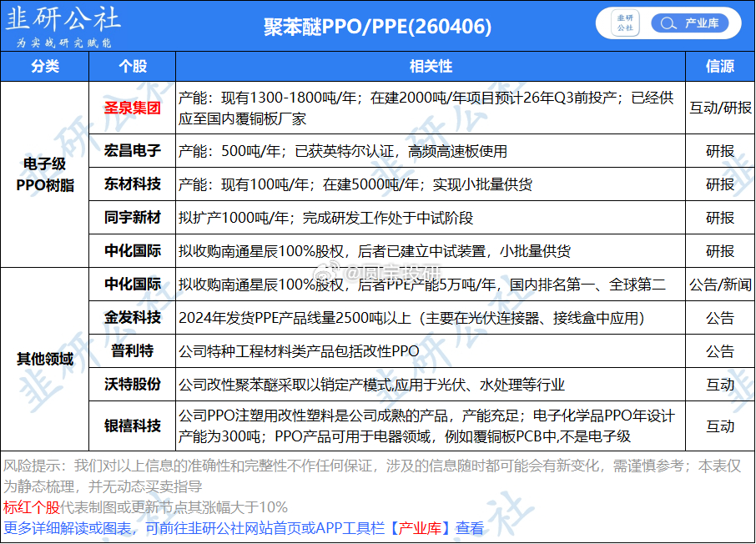Image resolution: width=756 pixels, height=544 pixels.
Task: Select the 个股 column header
Action: coord(133,66)
